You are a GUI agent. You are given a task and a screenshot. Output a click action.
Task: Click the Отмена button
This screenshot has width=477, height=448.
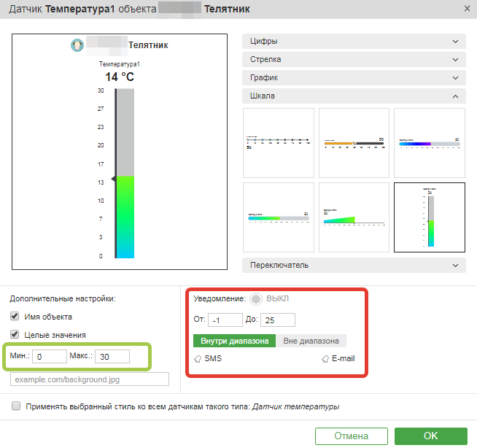[351, 436]
